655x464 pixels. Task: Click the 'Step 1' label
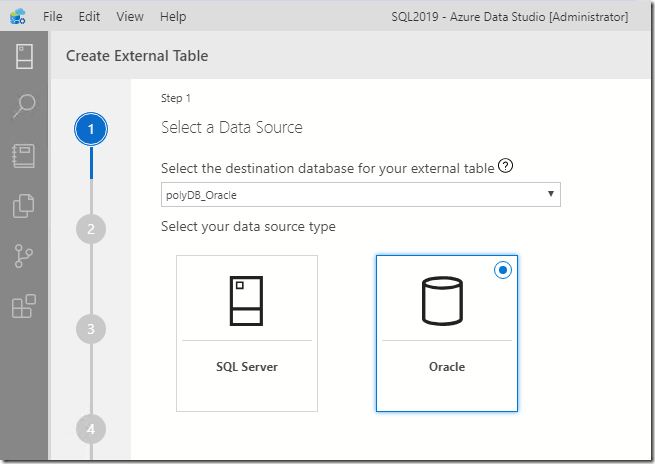coord(176,99)
